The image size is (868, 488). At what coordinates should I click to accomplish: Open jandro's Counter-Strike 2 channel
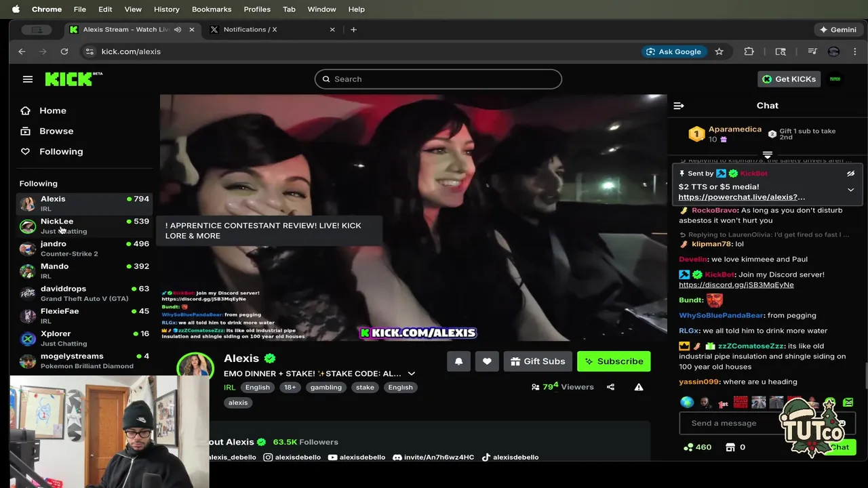[84, 248]
